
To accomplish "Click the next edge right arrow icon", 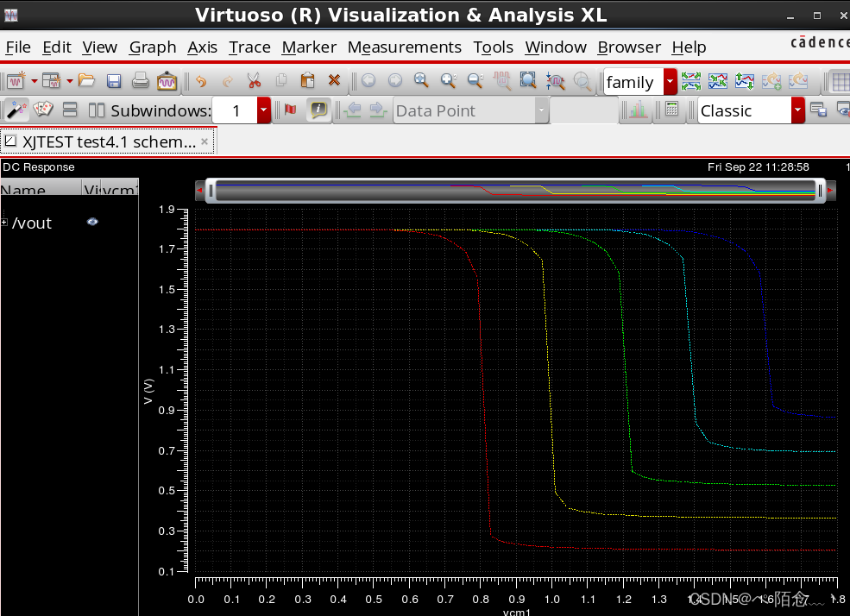I will [378, 110].
